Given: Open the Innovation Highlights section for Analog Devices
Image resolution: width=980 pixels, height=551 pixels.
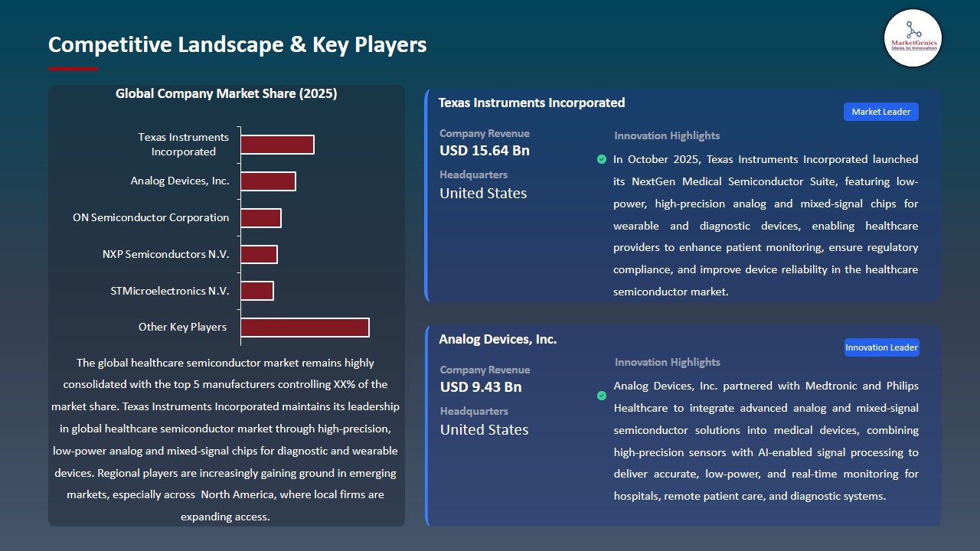Looking at the screenshot, I should (668, 362).
